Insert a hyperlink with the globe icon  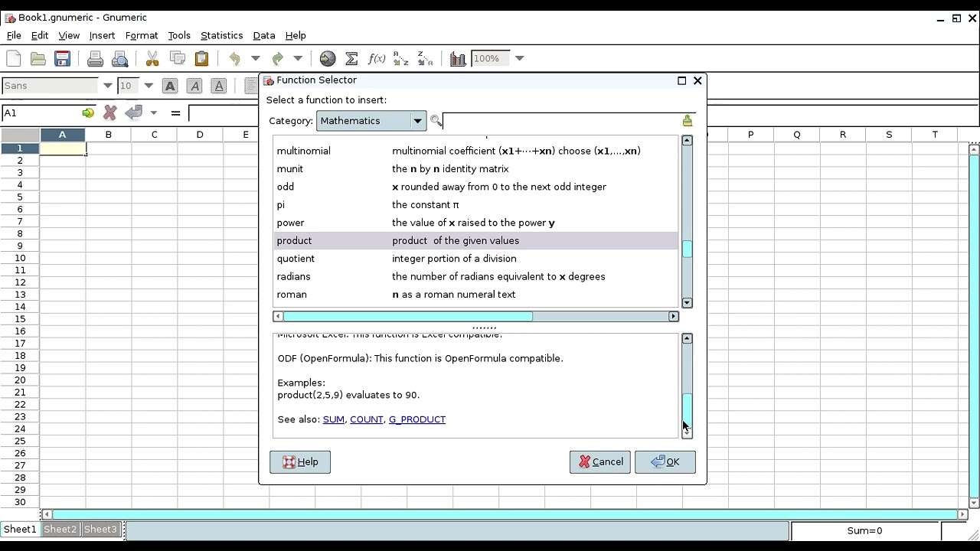[328, 58]
